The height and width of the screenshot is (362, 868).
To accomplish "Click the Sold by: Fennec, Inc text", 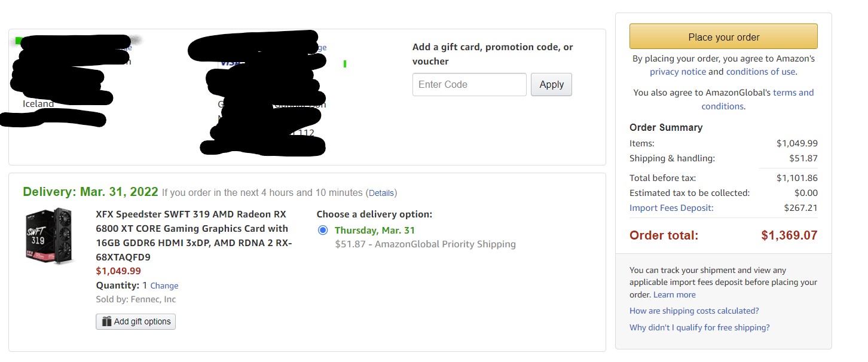I will click(x=136, y=299).
